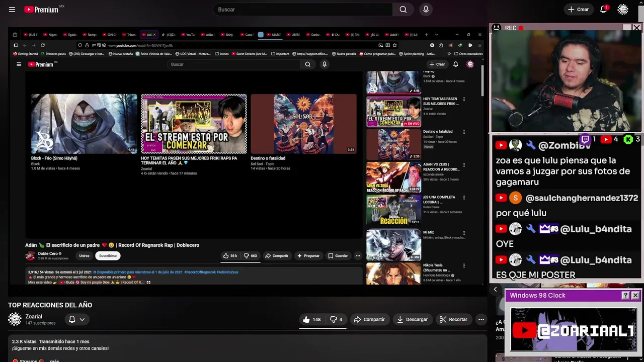Screen dimensions: 644x362
Task: Open account avatar menu at top right
Action: click(623, 10)
